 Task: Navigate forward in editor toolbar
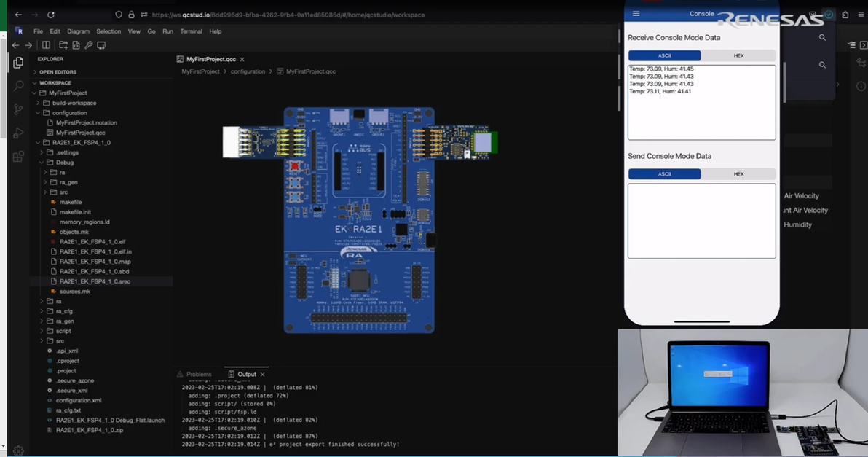click(x=28, y=45)
